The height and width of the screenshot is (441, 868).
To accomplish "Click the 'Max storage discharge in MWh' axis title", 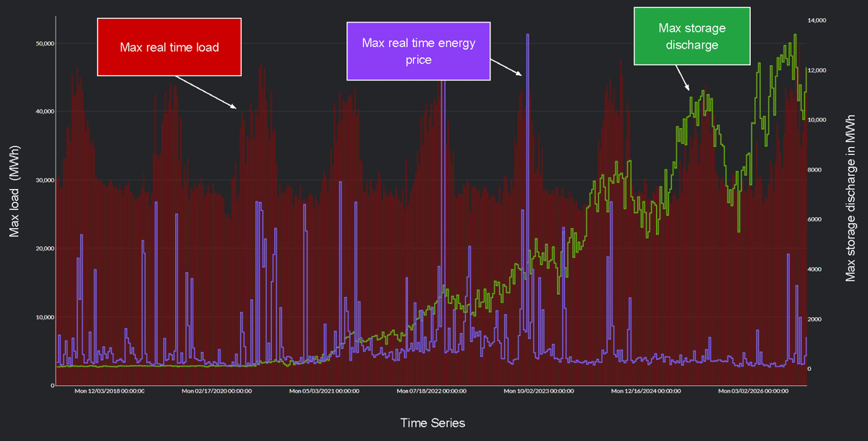I will 851,197.
